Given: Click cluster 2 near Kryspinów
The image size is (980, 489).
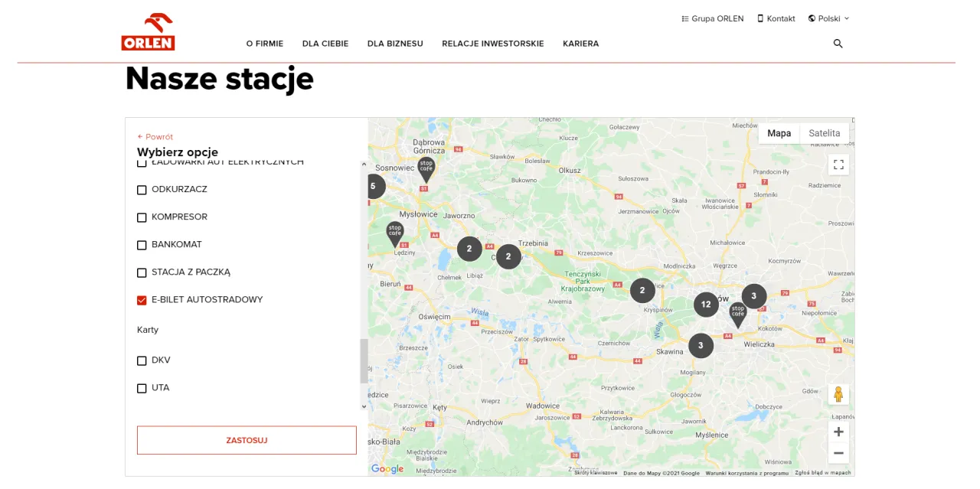Looking at the screenshot, I should pyautogui.click(x=642, y=291).
